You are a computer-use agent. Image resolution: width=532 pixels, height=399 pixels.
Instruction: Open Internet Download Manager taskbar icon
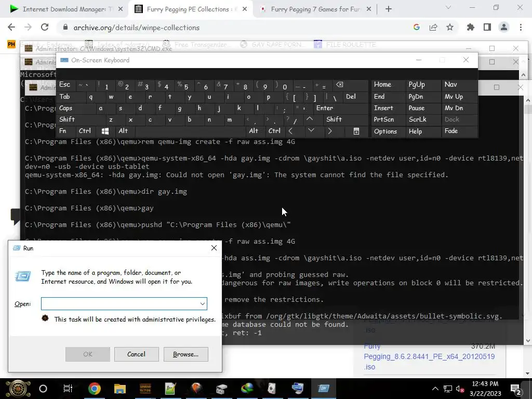247,389
